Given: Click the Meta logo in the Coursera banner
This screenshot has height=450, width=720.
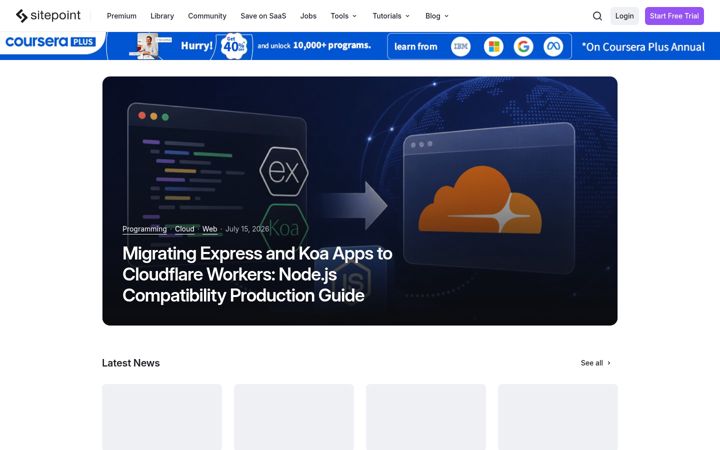Looking at the screenshot, I should [x=553, y=46].
